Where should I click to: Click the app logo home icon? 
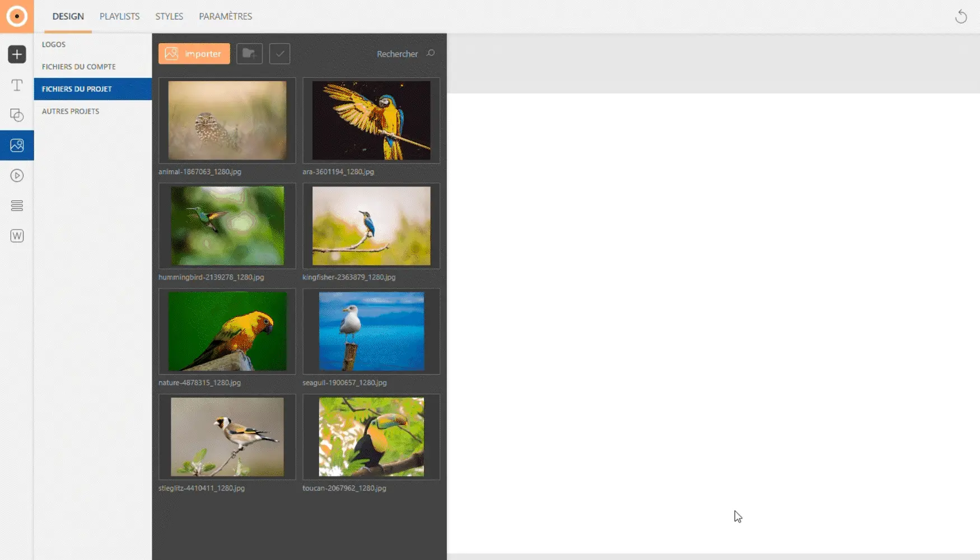tap(17, 16)
